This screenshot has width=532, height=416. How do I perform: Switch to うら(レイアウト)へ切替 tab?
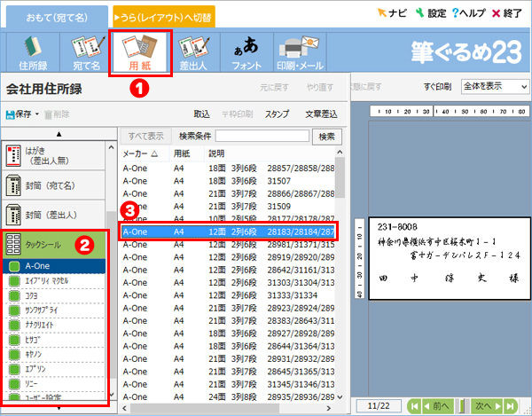(164, 17)
